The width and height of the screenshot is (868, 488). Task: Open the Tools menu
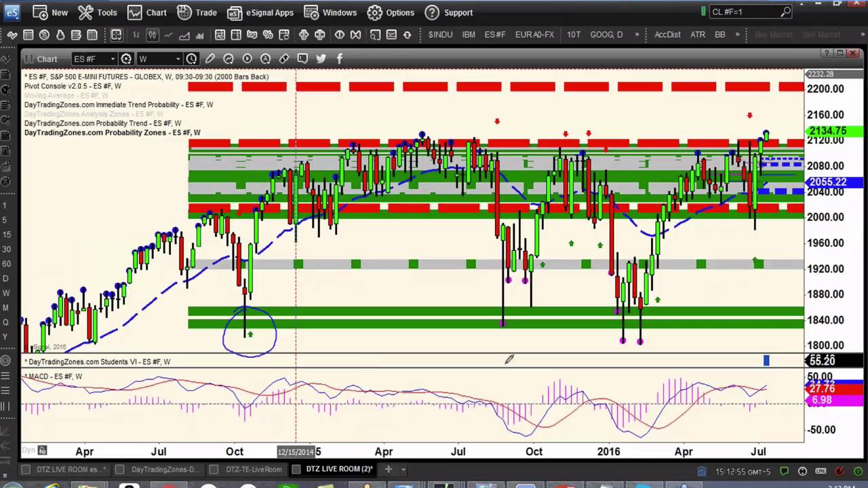click(x=98, y=12)
